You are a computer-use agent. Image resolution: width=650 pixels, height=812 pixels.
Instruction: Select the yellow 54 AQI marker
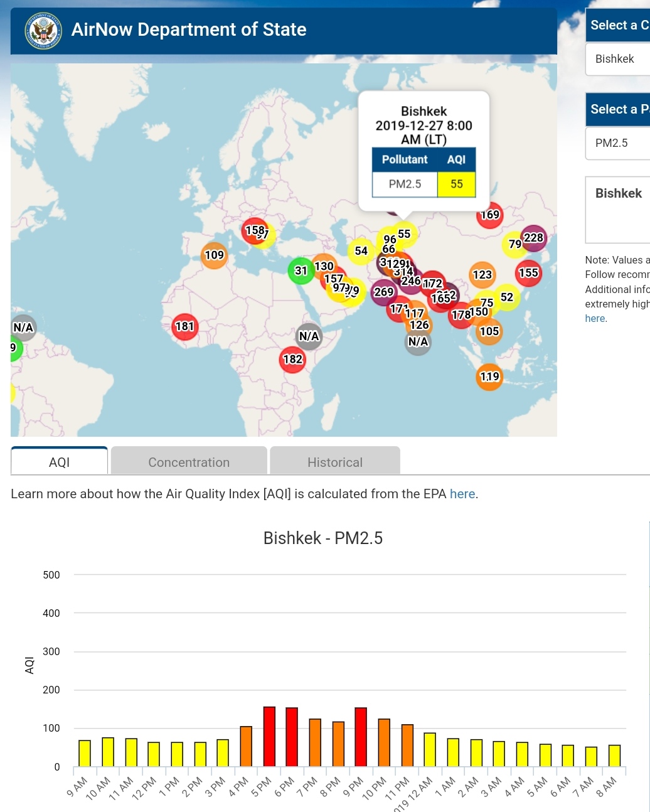coord(361,251)
